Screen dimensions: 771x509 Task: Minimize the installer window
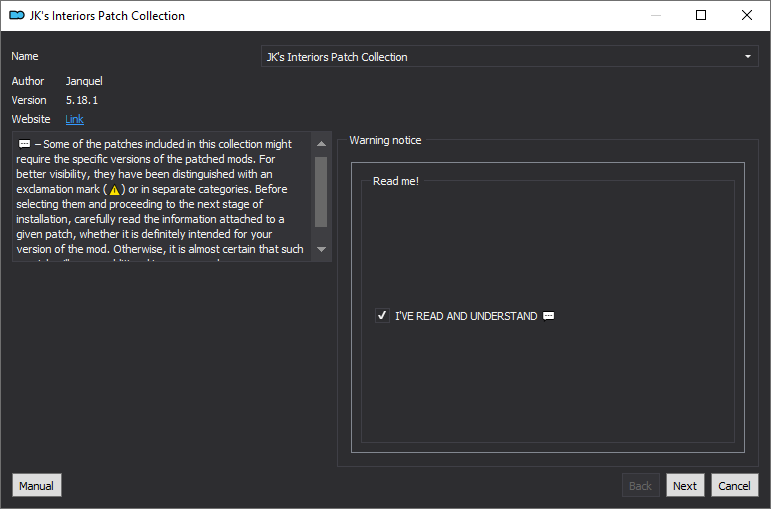tap(656, 15)
